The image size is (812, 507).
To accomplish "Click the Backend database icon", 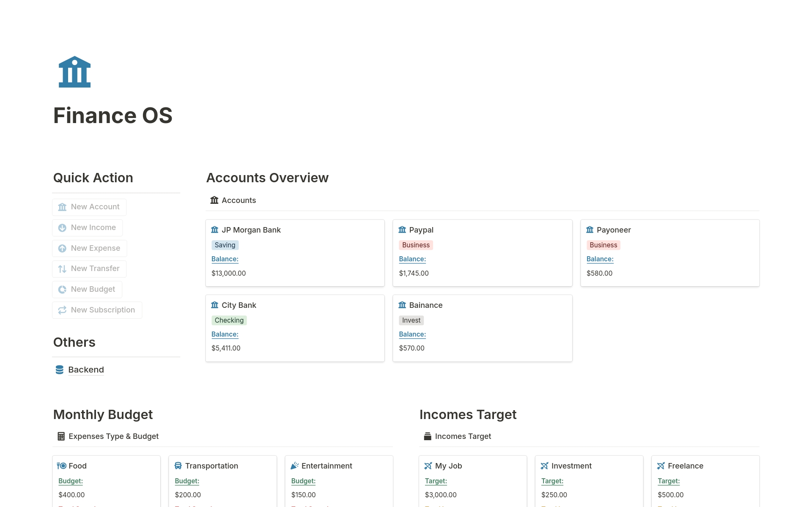I will tap(60, 370).
